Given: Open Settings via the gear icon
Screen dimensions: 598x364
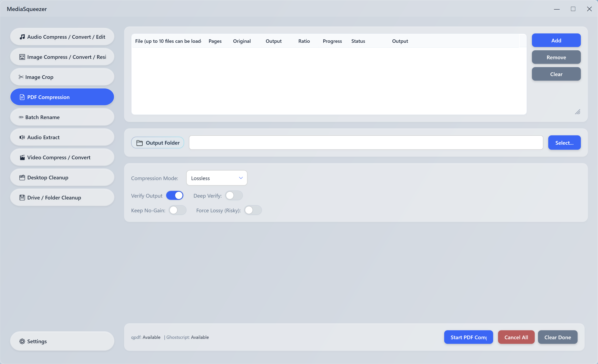Looking at the screenshot, I should coord(22,341).
